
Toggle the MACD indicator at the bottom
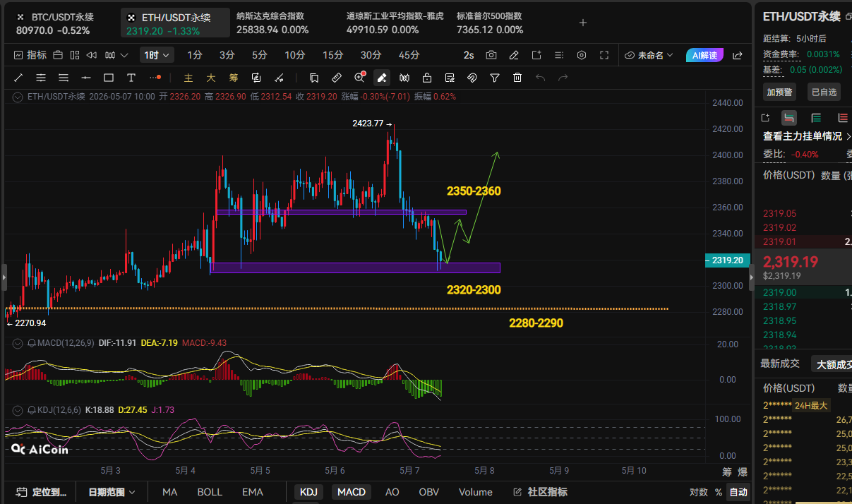point(352,492)
